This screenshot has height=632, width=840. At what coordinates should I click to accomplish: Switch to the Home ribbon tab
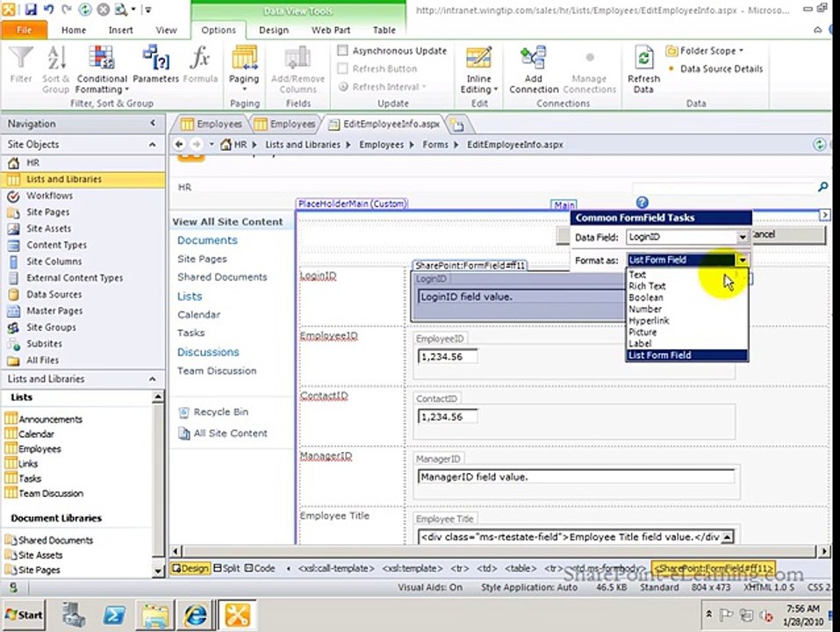coord(74,30)
